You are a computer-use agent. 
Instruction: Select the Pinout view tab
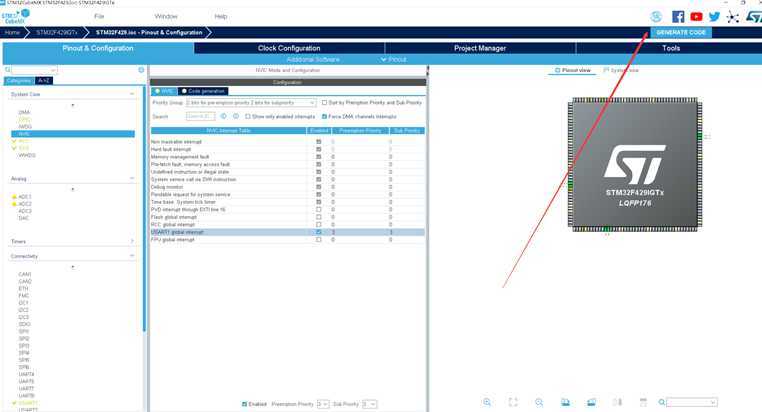(573, 70)
